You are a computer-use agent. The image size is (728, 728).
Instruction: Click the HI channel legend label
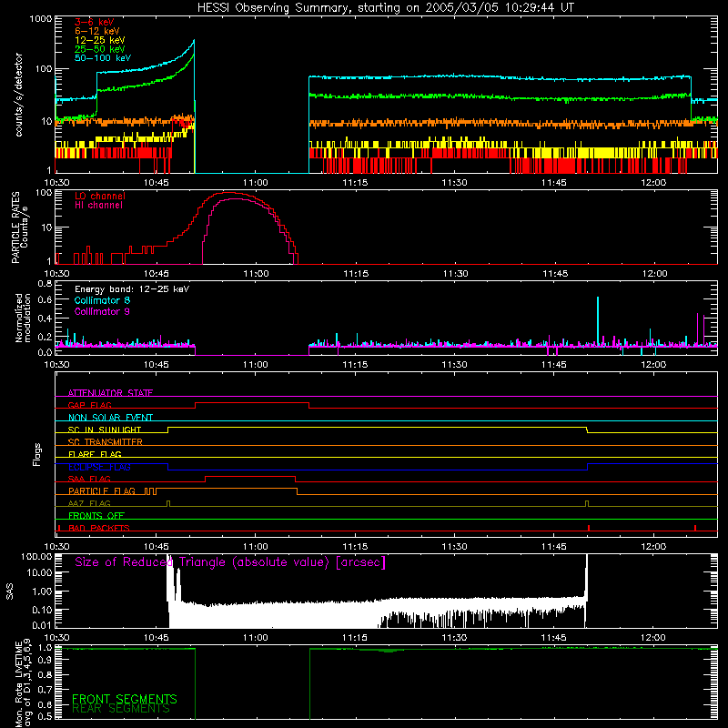point(98,206)
